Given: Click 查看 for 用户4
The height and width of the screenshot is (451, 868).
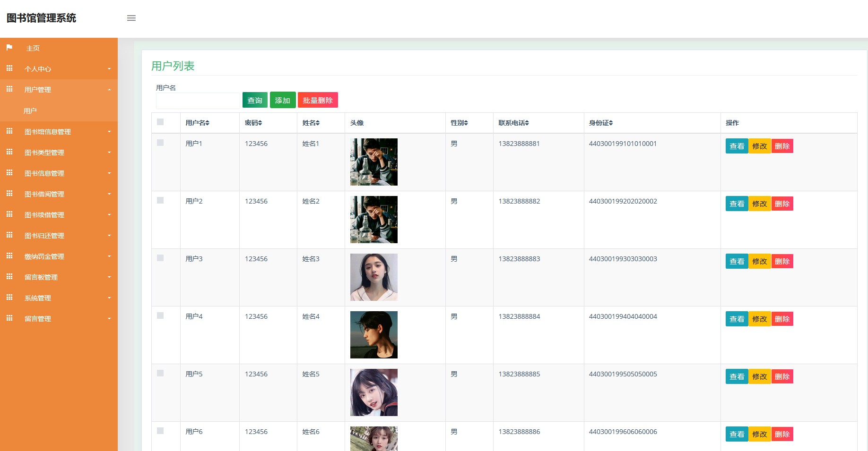Looking at the screenshot, I should click(x=737, y=319).
